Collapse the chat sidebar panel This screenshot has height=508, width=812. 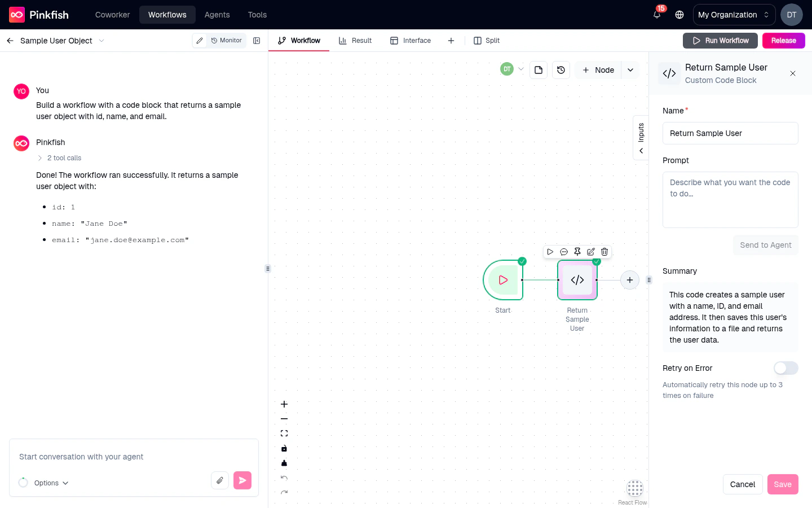pyautogui.click(x=257, y=40)
